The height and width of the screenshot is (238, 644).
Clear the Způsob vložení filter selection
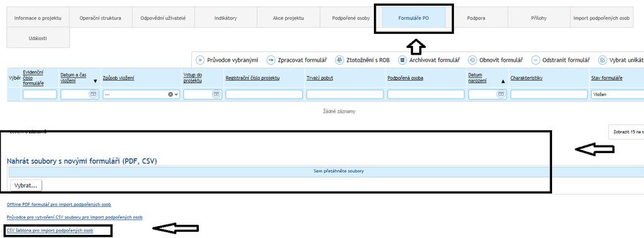pyautogui.click(x=171, y=94)
